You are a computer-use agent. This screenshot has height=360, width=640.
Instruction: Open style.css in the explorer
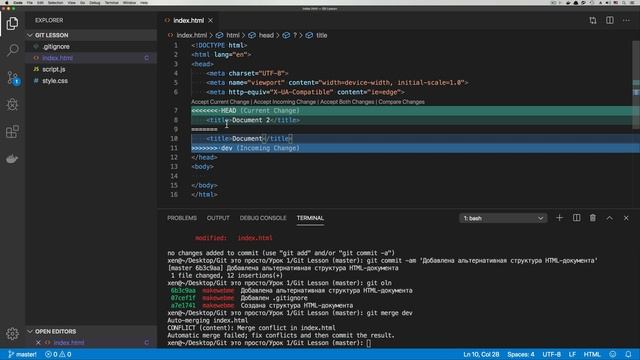point(91,81)
